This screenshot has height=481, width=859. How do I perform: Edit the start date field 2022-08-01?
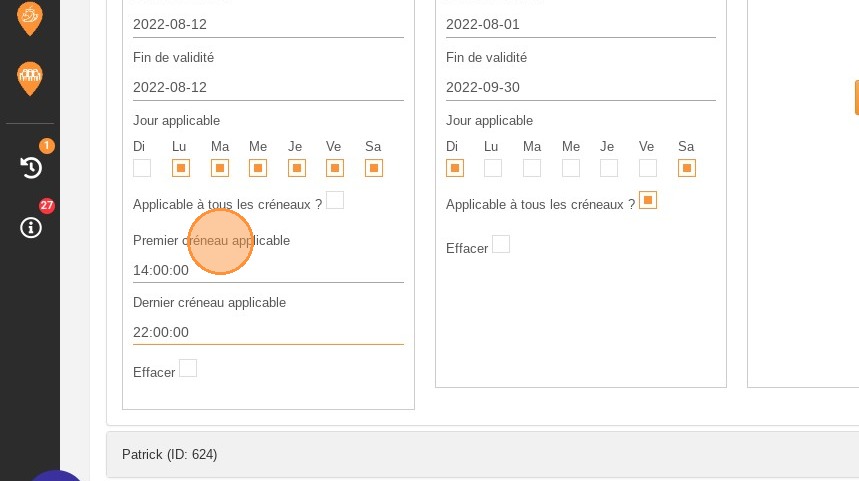pyautogui.click(x=581, y=25)
